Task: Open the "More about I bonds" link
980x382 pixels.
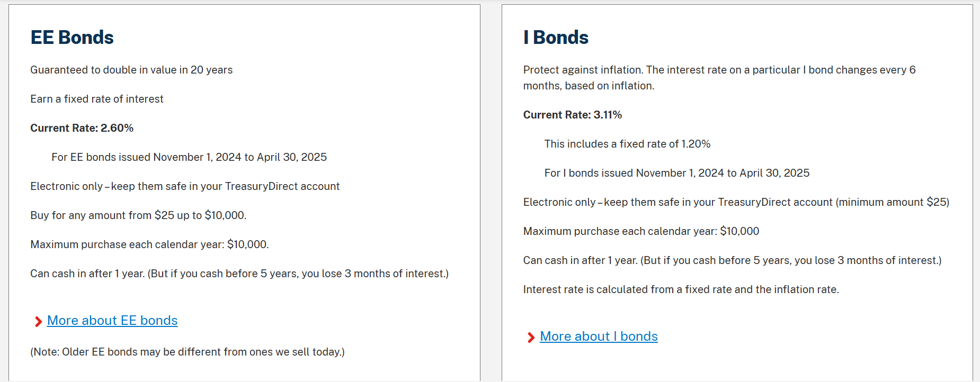Action: 599,336
